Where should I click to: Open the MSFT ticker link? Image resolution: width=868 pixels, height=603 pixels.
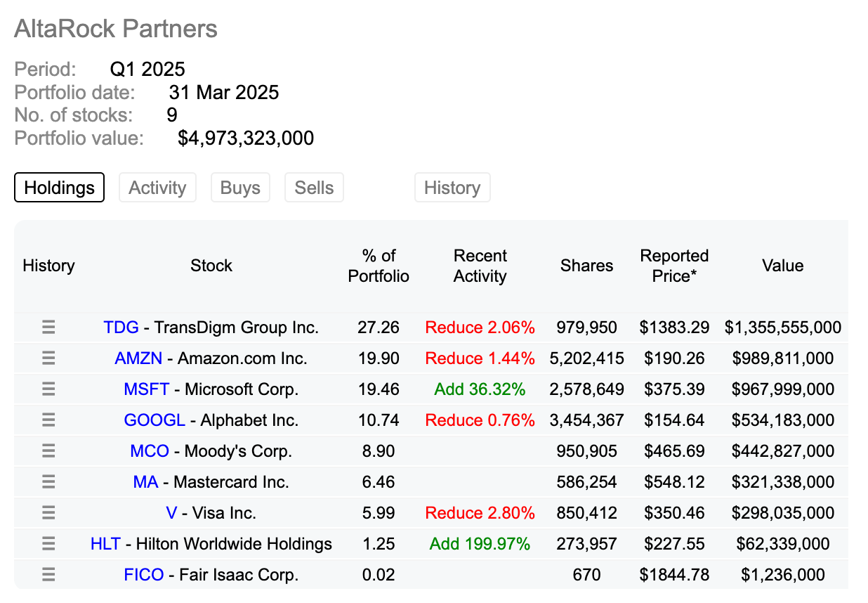(146, 389)
